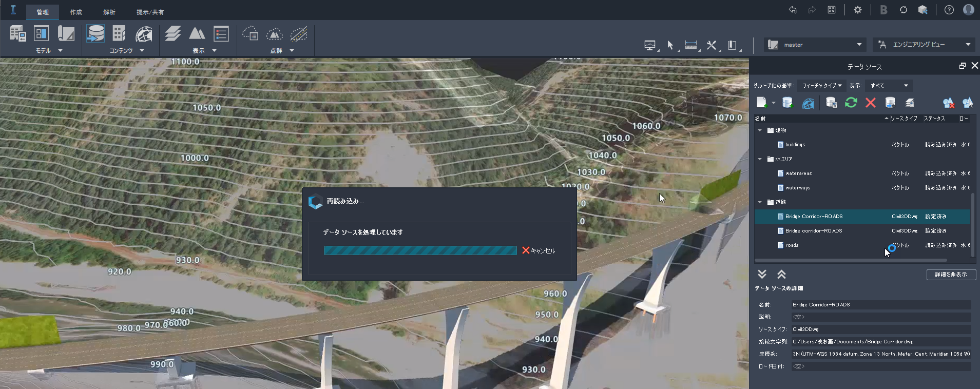Viewport: 980px width, 389px height.
Task: Collapse the 建物 tree group
Action: (x=760, y=130)
